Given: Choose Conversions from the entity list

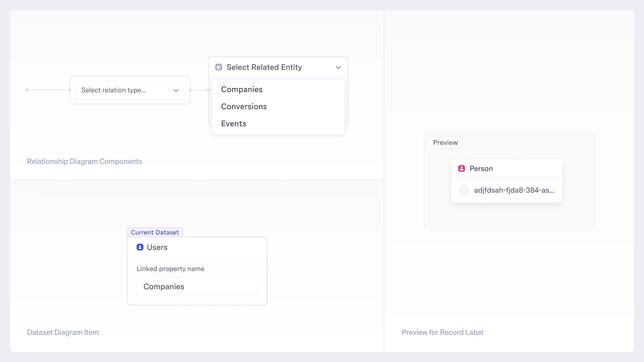Looking at the screenshot, I should tap(244, 106).
